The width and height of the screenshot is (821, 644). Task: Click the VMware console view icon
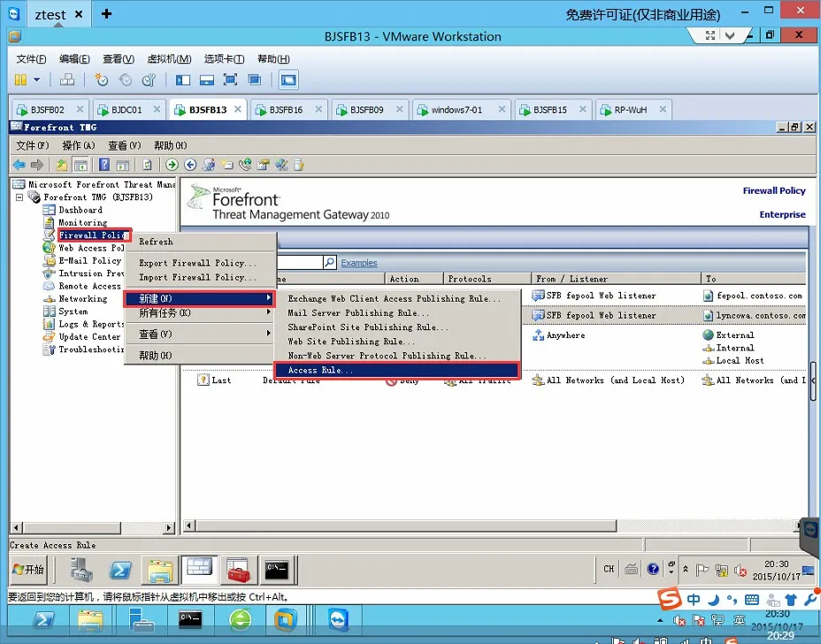(x=288, y=80)
